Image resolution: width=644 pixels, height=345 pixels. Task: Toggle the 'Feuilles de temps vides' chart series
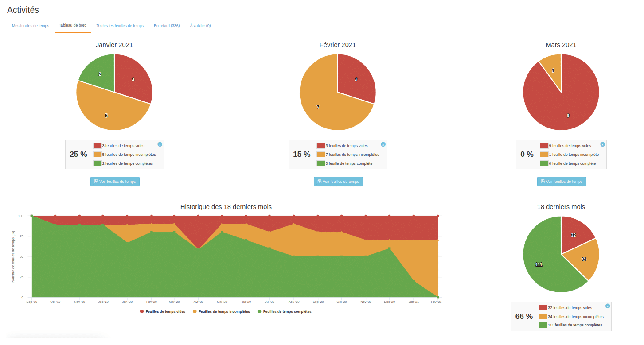(x=163, y=312)
